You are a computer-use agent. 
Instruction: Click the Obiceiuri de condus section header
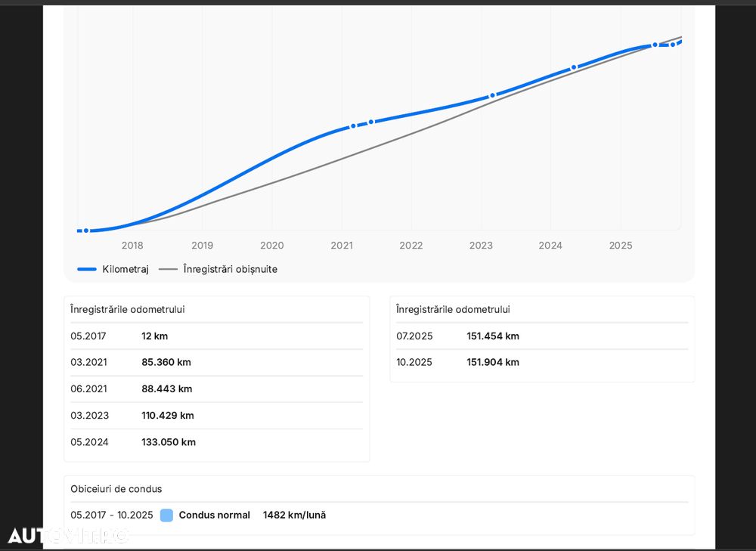coord(116,489)
